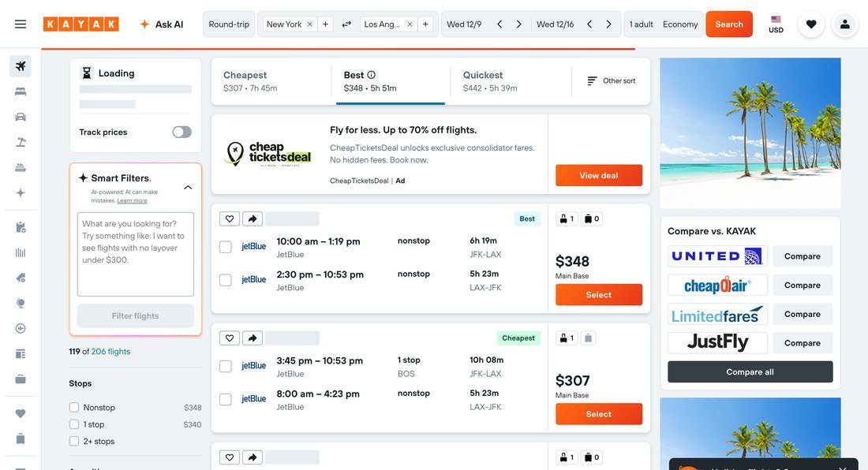Screen dimensions: 868x470
Task: Save the $348 flight with heart icon
Action: [x=230, y=218]
